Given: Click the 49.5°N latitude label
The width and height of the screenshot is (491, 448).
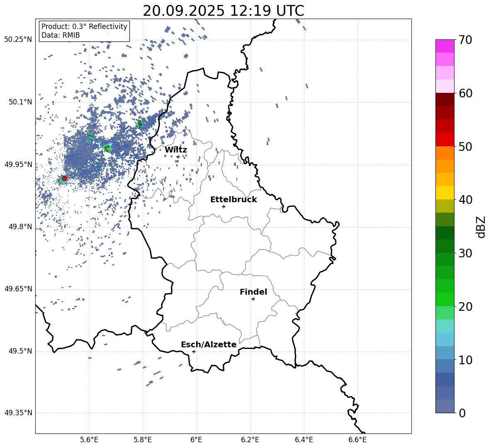Looking at the screenshot, I should [x=20, y=351].
